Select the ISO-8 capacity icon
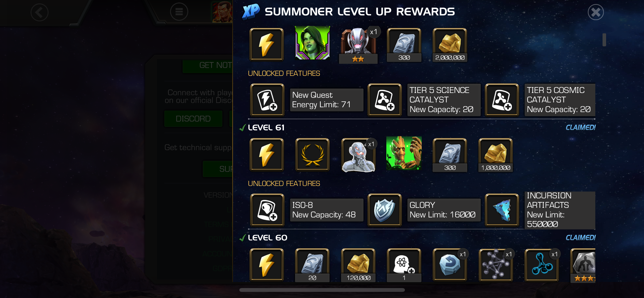 coord(267,210)
